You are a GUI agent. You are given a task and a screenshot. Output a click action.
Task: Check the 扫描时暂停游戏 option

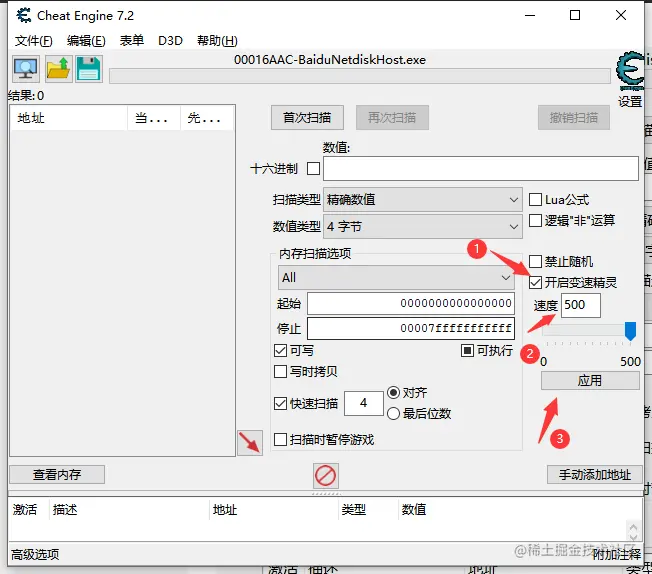click(x=280, y=440)
